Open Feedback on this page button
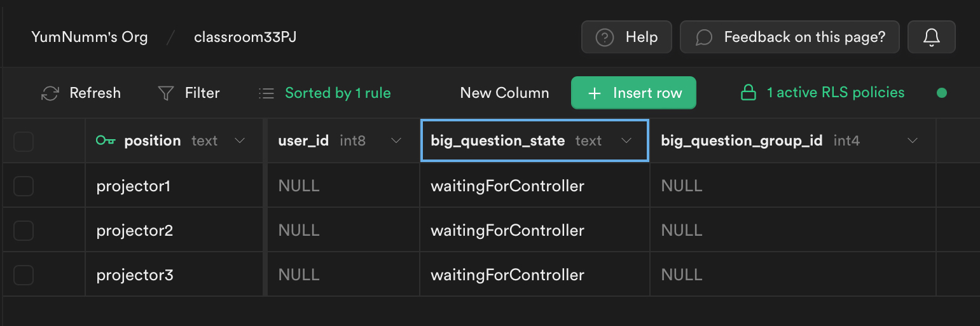This screenshot has width=980, height=326. click(x=789, y=37)
